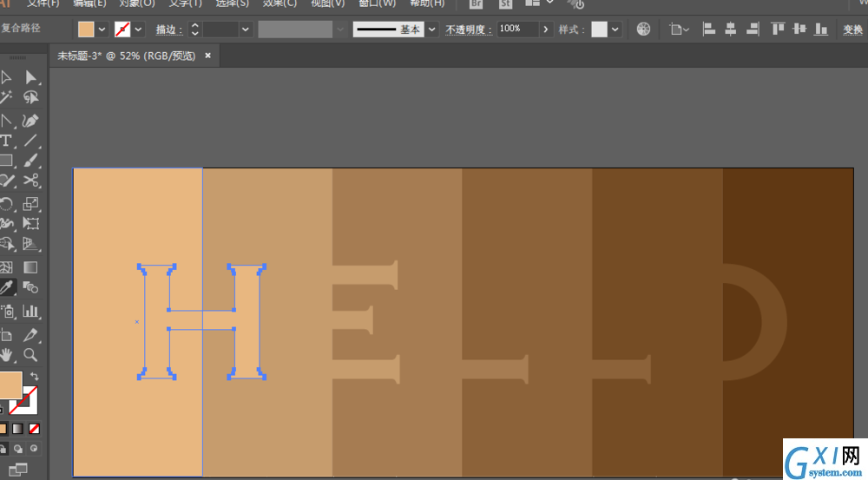Switch to Draw Behind mode

tap(18, 449)
